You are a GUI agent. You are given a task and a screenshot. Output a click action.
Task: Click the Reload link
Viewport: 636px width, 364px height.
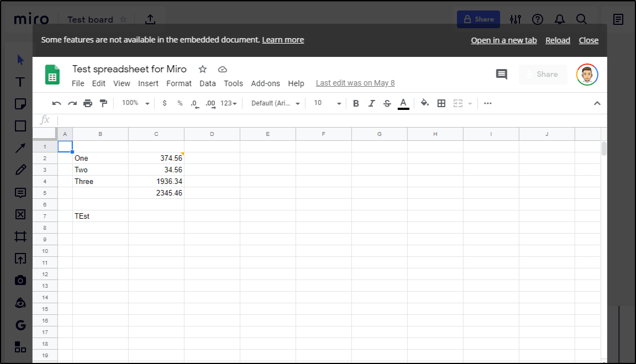558,40
